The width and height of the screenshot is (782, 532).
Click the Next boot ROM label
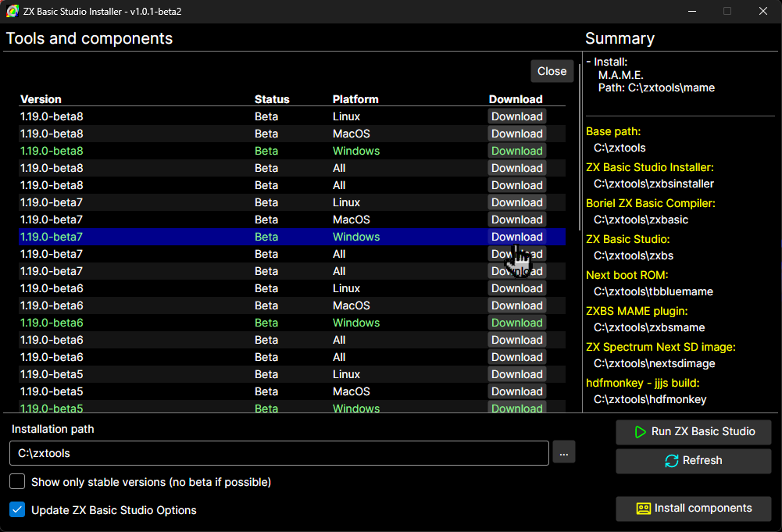point(627,275)
